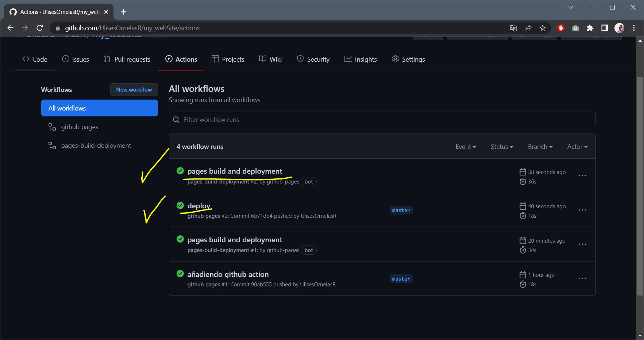Click the page vertical scrollbar thumb
Image resolution: width=644 pixels, height=340 pixels.
coord(640,186)
